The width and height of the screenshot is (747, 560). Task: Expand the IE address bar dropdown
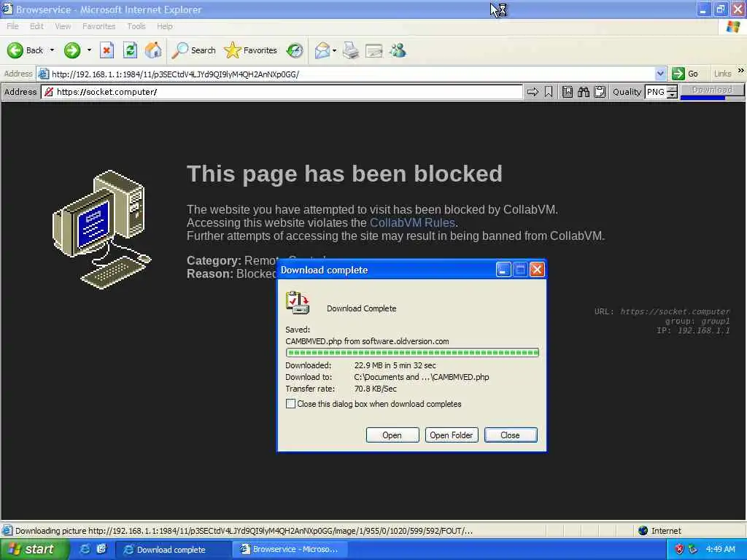(x=660, y=74)
